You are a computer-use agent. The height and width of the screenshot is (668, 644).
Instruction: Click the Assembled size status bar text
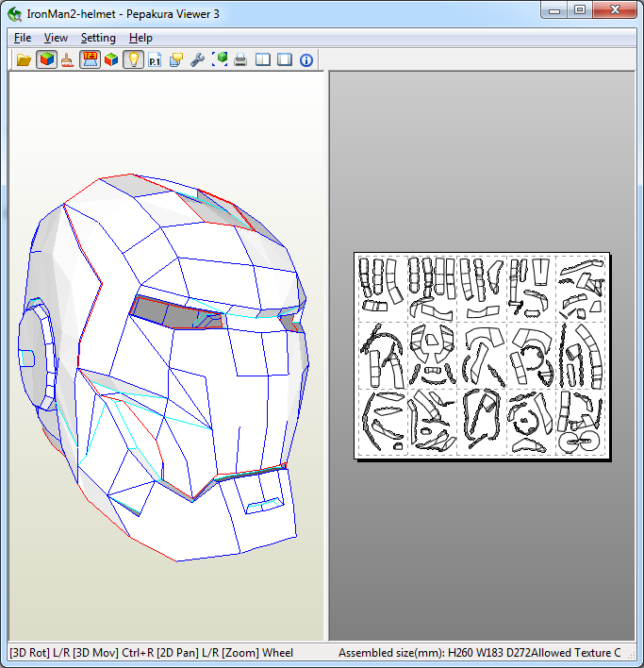tap(435, 653)
